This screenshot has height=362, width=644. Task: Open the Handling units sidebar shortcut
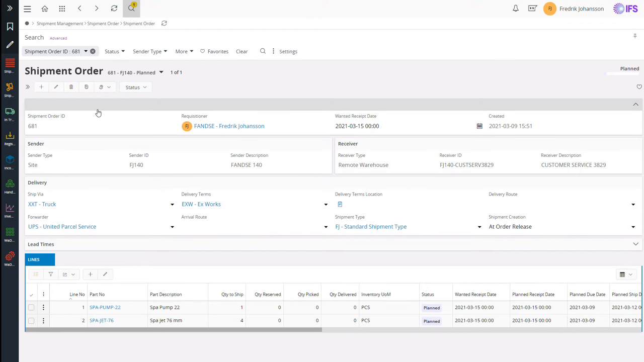coord(10,187)
